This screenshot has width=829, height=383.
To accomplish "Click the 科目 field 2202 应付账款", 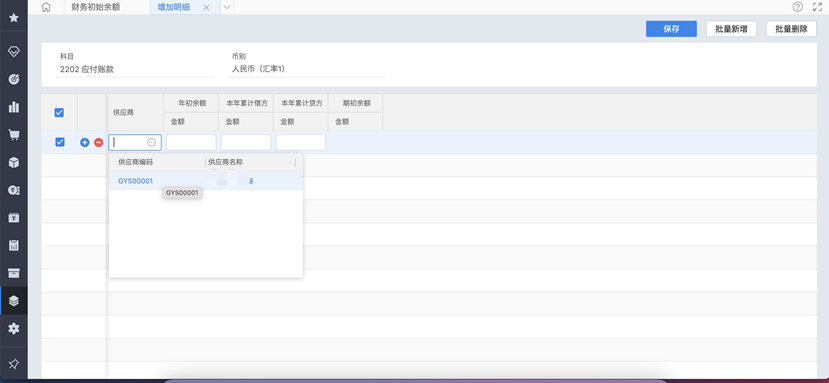I will click(134, 69).
